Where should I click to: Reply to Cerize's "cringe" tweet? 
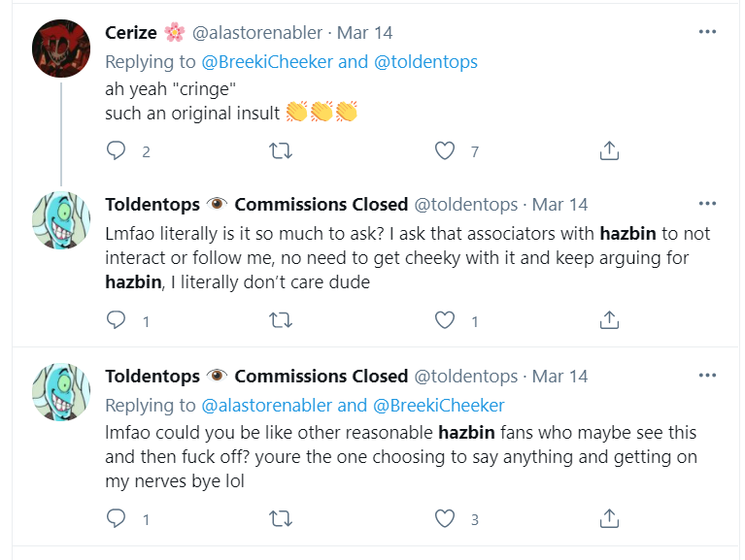116,150
